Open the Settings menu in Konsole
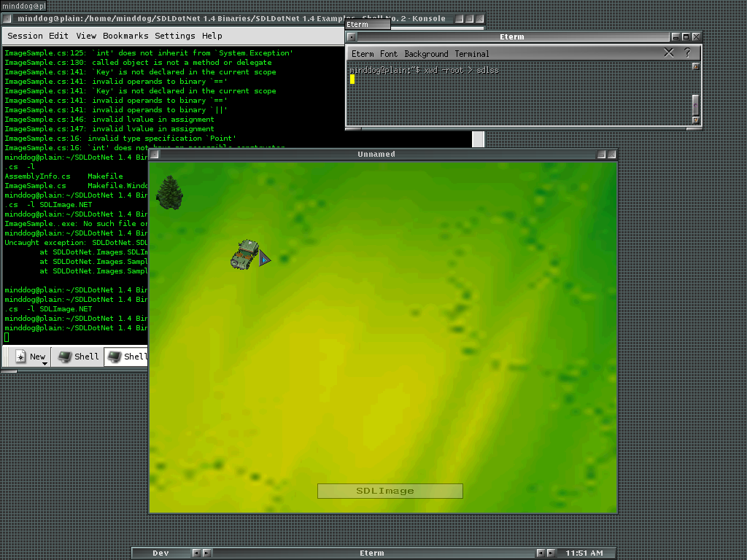 tap(175, 36)
